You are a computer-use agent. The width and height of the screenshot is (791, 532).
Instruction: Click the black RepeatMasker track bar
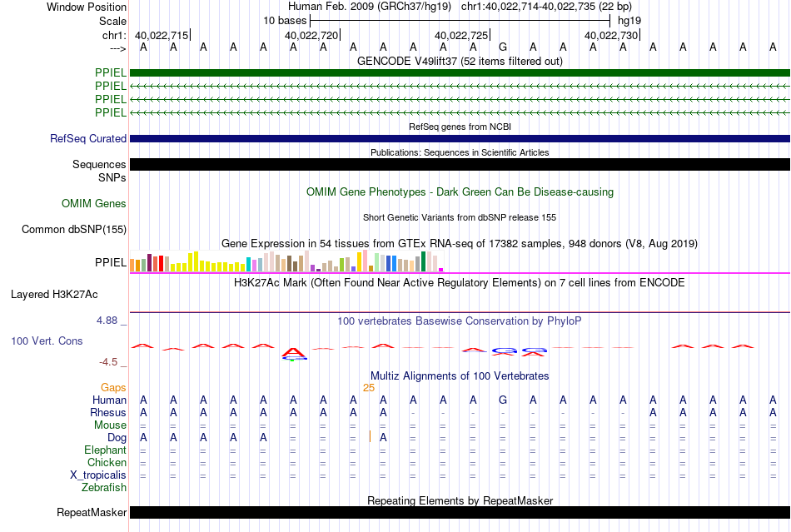point(460,512)
